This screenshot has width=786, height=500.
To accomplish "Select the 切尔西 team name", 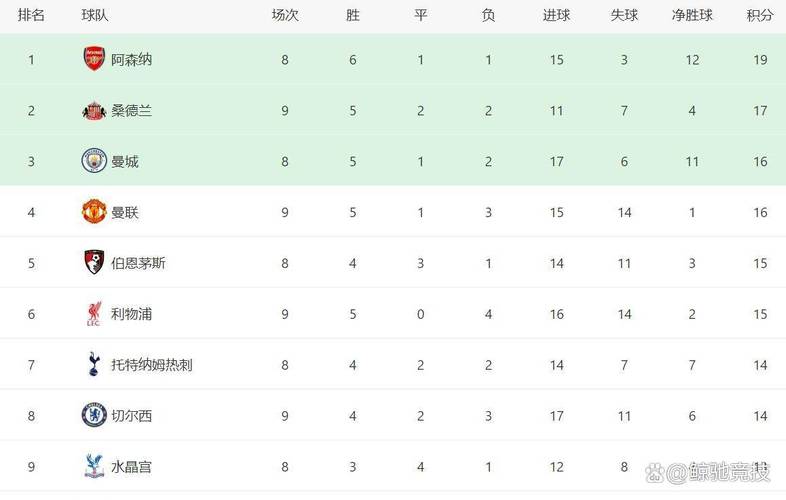I will (131, 415).
